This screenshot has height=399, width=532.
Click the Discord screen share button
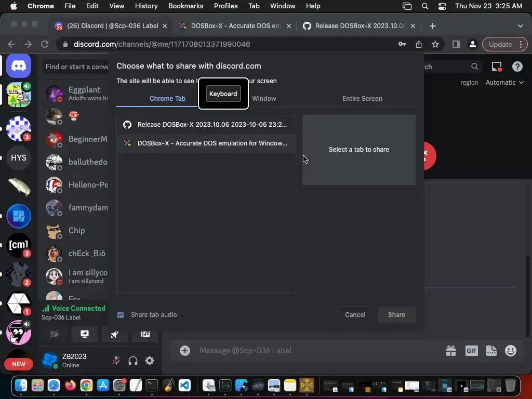[x=85, y=334]
